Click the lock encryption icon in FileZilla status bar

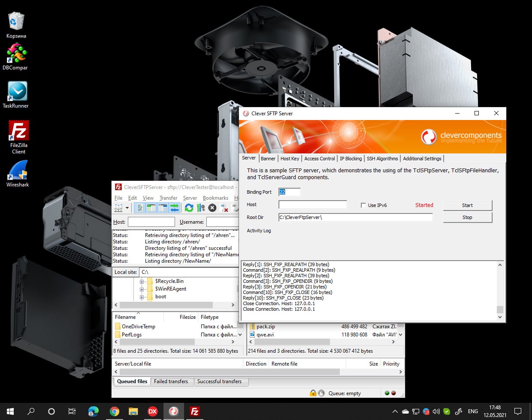point(313,393)
